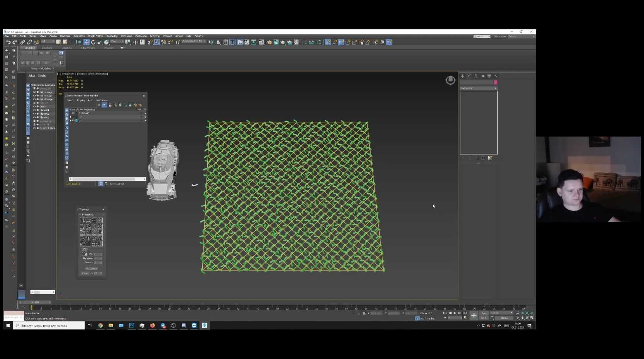The image size is (644, 359).
Task: Open the search field in the title bar
Action: 482,36
